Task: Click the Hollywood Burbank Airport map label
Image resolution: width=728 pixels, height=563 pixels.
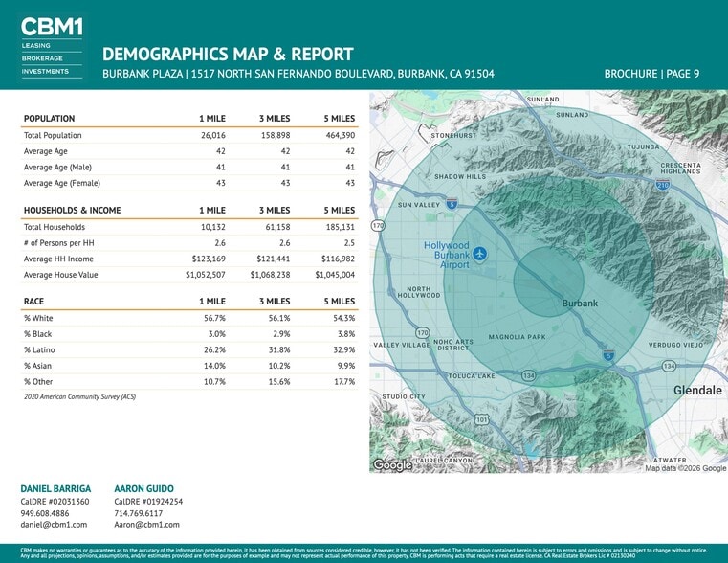Action: [447, 255]
